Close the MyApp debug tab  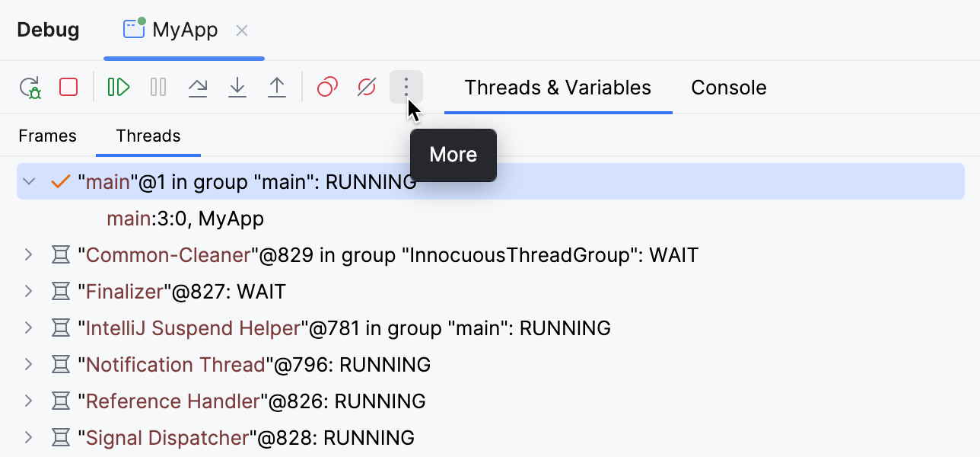[242, 30]
